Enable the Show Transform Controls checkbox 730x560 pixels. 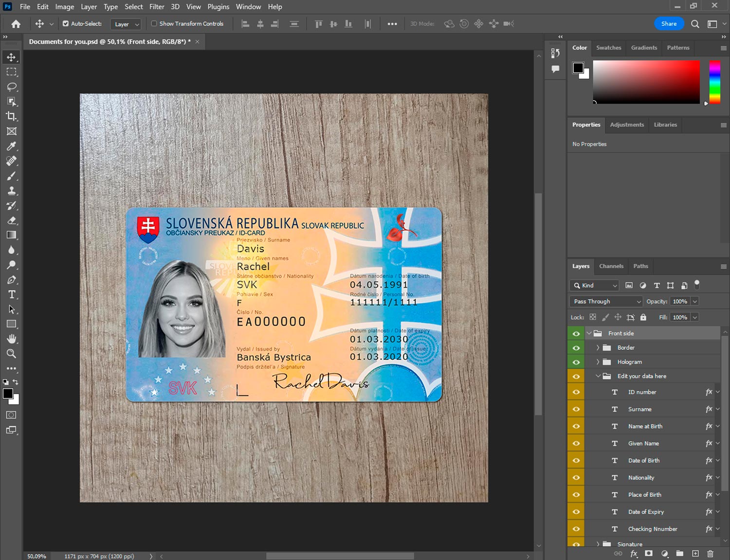(154, 23)
